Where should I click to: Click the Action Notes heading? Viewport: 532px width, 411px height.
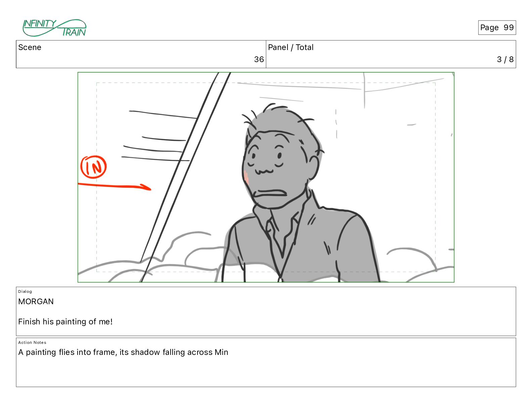point(32,342)
